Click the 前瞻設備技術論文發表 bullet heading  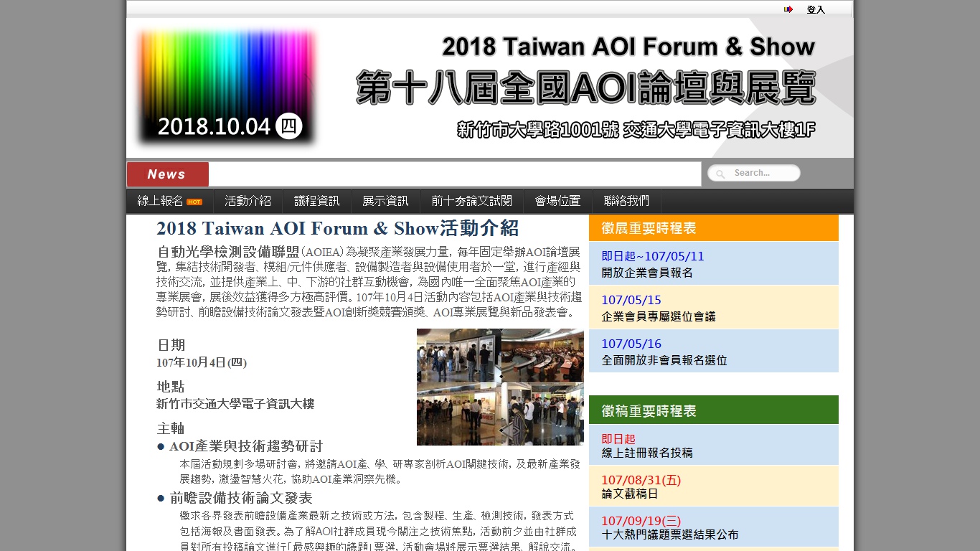[x=241, y=498]
